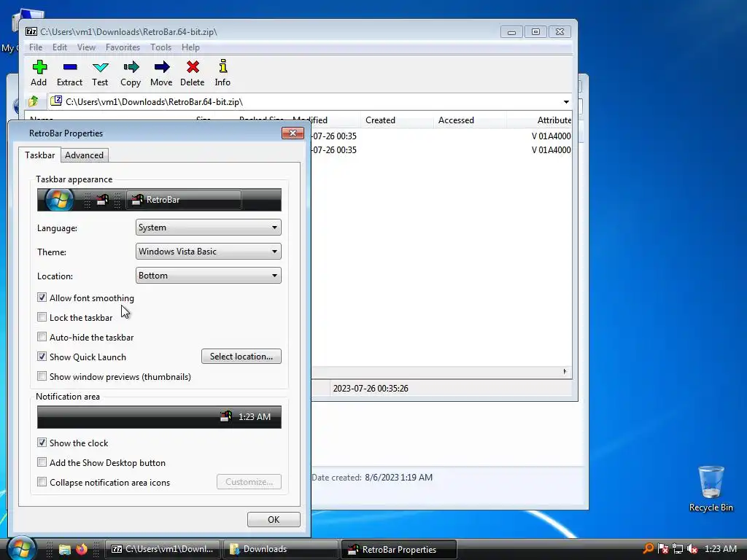Click the red Delete toolbar icon
This screenshot has width=747, height=560.
[193, 73]
